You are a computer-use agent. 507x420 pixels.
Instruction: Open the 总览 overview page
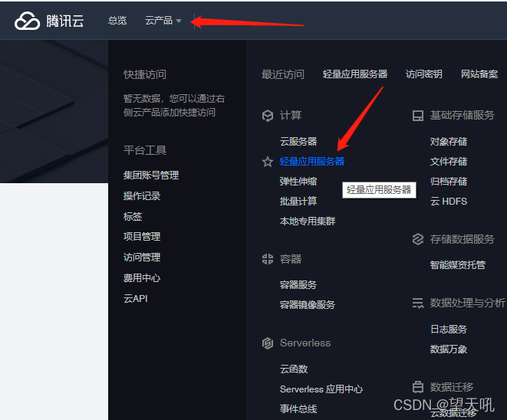[x=117, y=21]
